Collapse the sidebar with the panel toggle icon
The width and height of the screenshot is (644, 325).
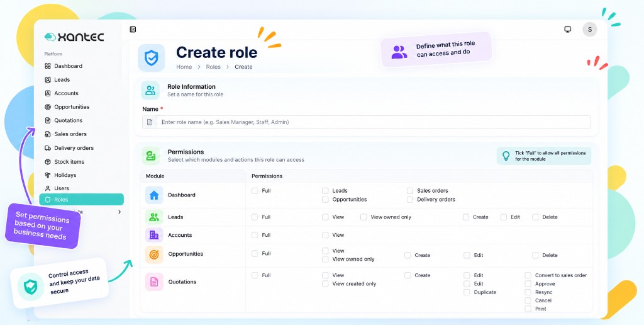pyautogui.click(x=133, y=29)
